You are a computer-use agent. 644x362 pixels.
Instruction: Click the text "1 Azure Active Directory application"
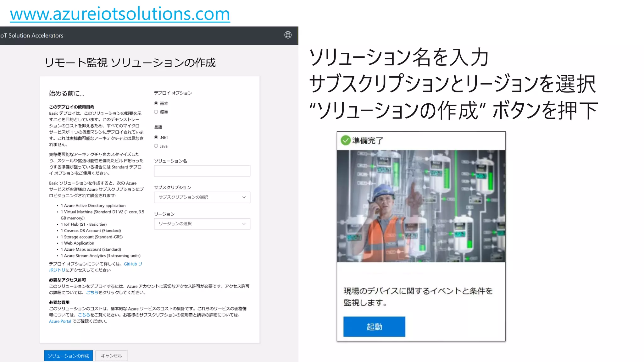point(93,206)
